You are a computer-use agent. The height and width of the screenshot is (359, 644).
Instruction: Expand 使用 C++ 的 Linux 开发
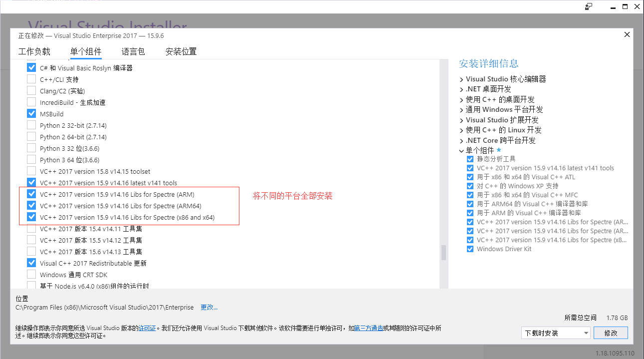click(x=461, y=130)
